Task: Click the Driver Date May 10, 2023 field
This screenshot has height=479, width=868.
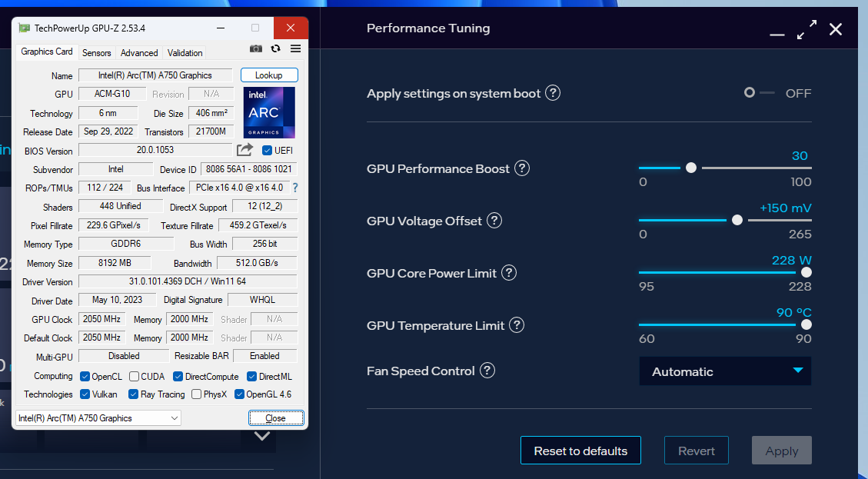Action: pyautogui.click(x=117, y=300)
